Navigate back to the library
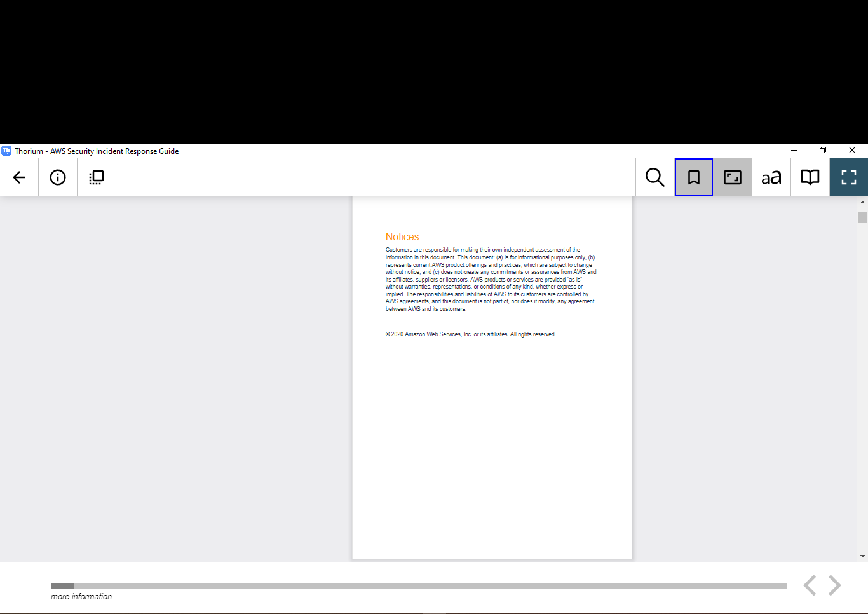The image size is (868, 614). (18, 177)
